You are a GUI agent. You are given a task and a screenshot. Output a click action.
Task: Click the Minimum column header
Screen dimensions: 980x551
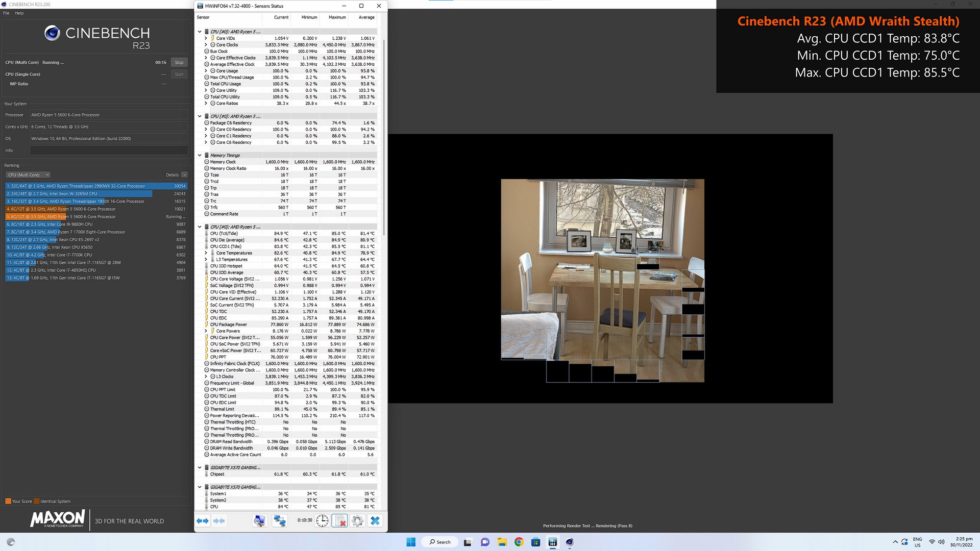[309, 17]
